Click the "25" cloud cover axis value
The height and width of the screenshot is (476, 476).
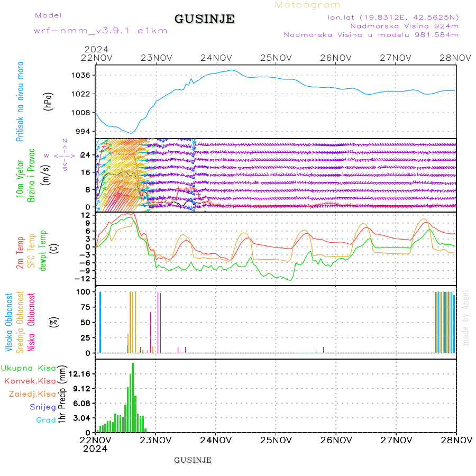(86, 338)
